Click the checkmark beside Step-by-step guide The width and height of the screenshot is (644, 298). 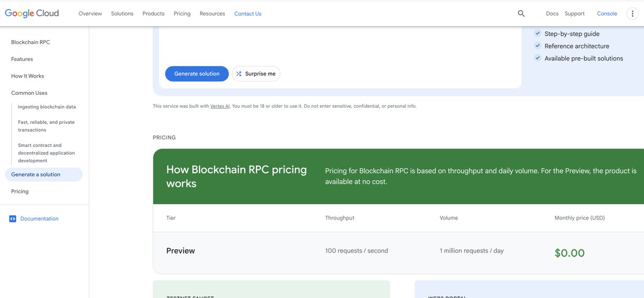538,33
